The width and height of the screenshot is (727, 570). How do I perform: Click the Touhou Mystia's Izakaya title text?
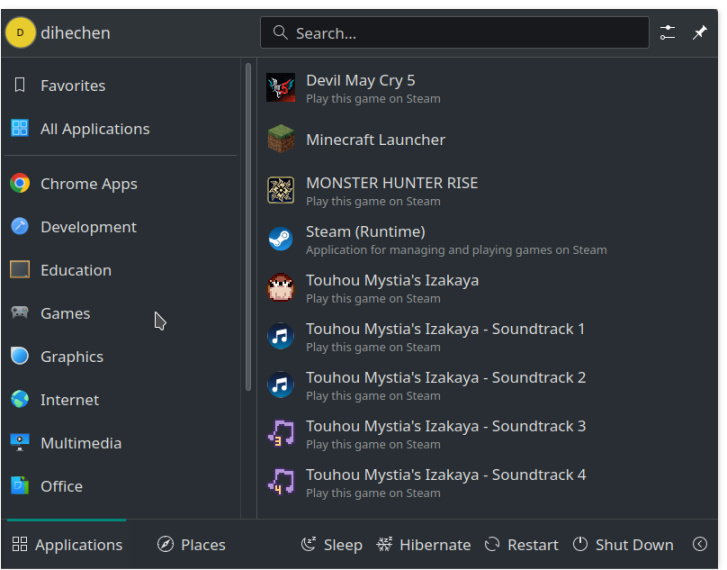point(392,280)
